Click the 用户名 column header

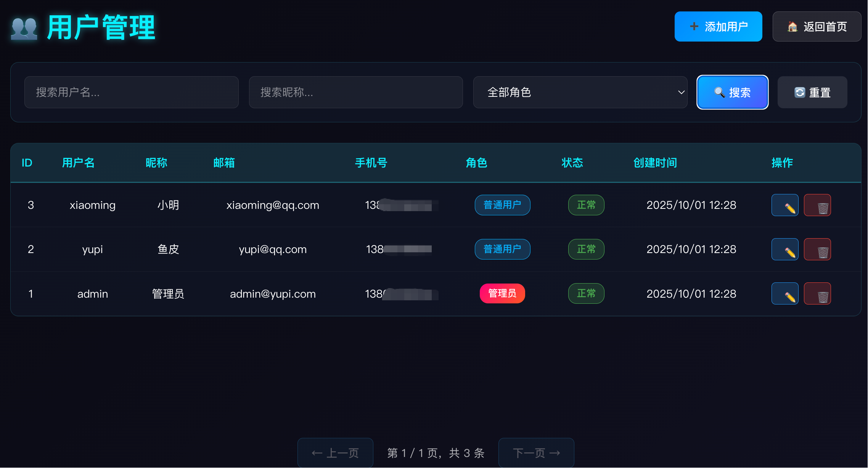coord(78,163)
